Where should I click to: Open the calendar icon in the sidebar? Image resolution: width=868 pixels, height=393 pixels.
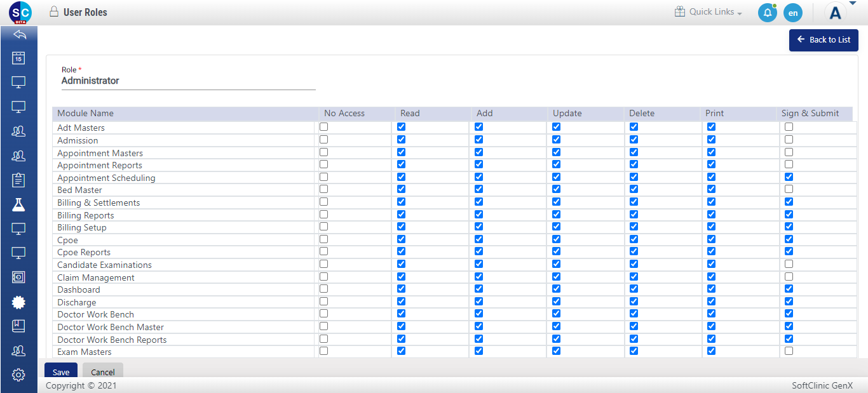18,58
